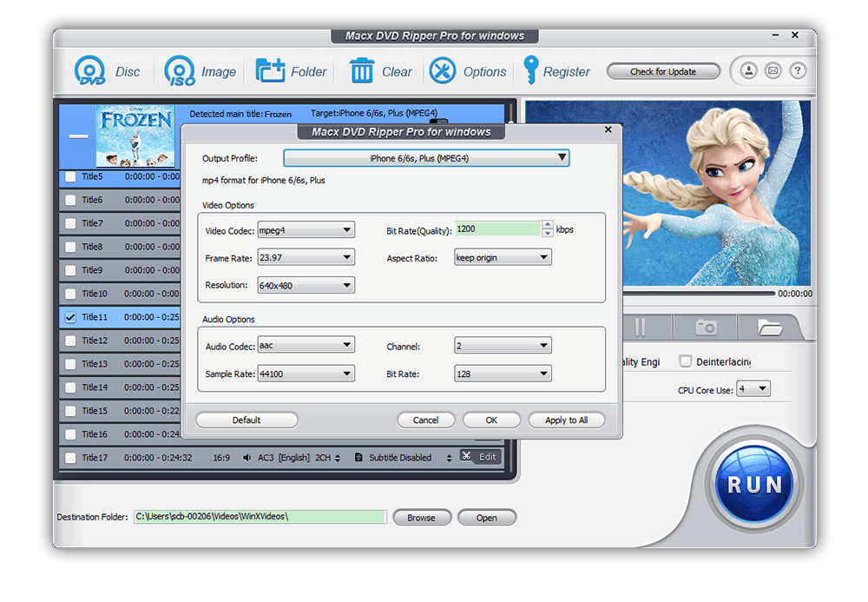Open the Sample Rate dropdown
Screen dimensions: 868x602
(306, 374)
